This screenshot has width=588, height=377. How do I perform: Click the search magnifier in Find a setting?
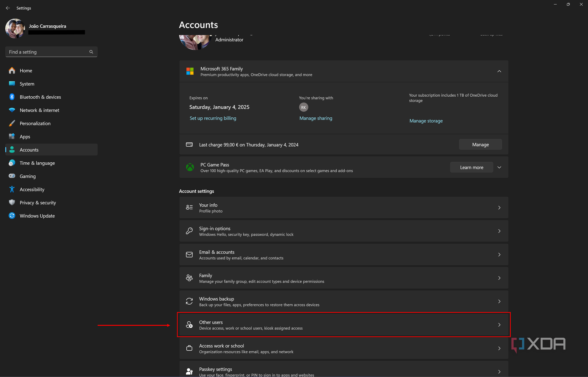91,52
